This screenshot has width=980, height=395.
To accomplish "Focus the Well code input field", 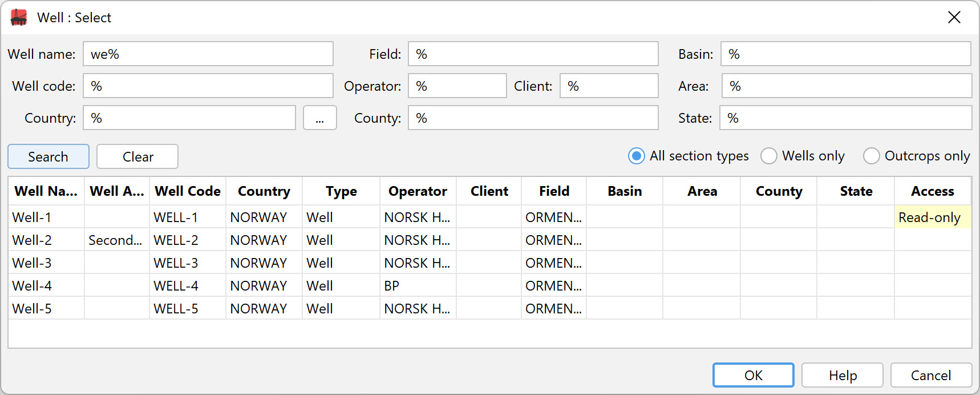I will (208, 86).
